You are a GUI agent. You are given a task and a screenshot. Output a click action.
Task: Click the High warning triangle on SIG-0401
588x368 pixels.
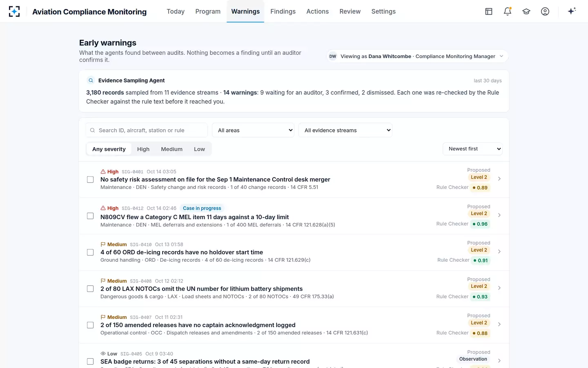[103, 172]
